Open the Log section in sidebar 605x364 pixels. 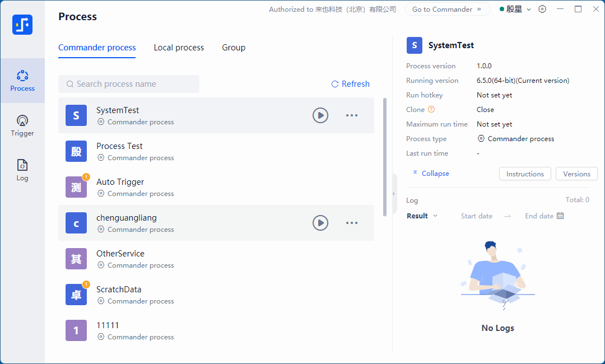point(22,170)
